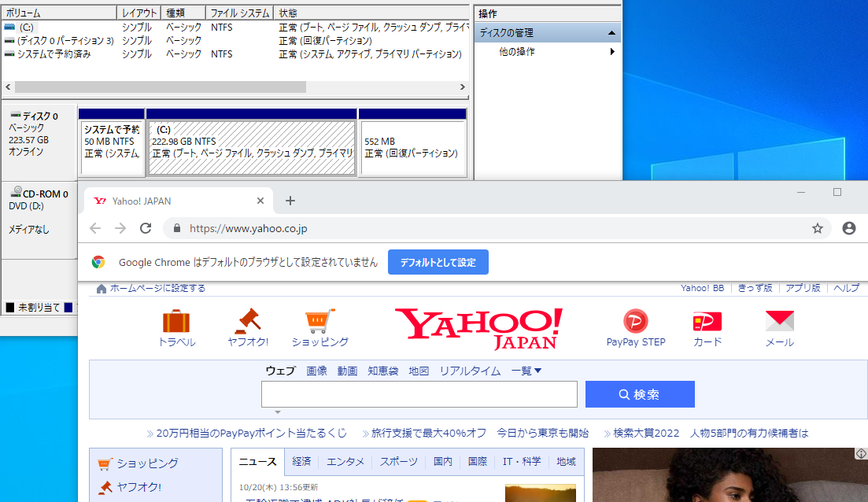Click the small arrow under search box

278,412
